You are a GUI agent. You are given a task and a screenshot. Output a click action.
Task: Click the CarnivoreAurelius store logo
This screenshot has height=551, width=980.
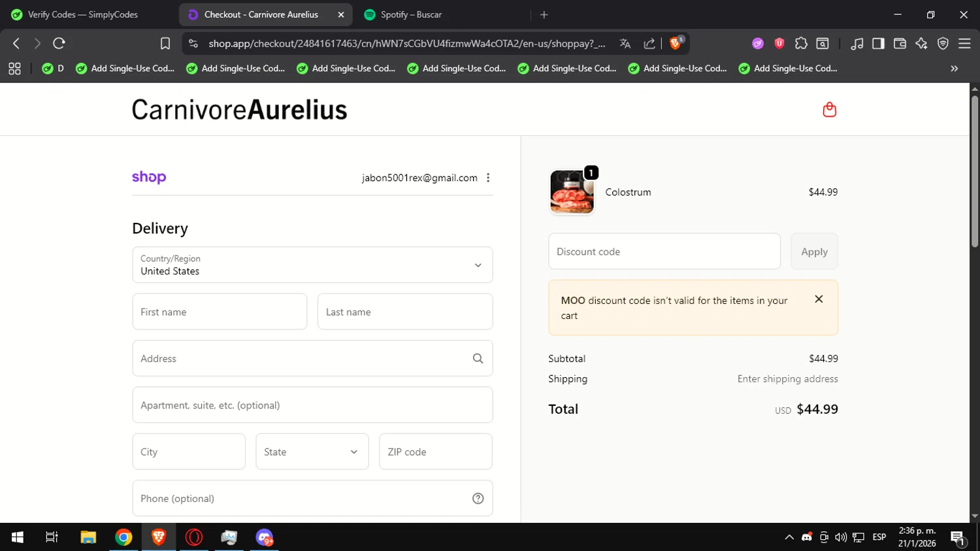click(x=239, y=110)
